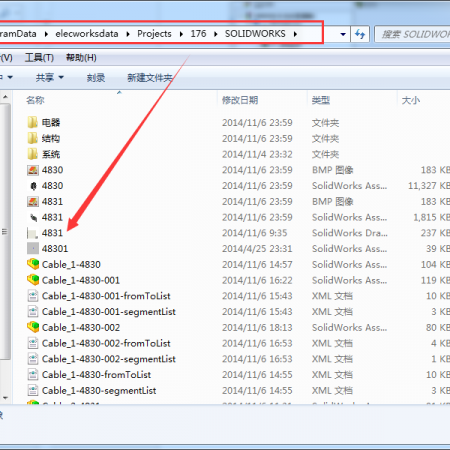Viewport: 450px width, 450px height.
Task: Click the navigation pane scroll down arrow
Action: (x=5, y=398)
